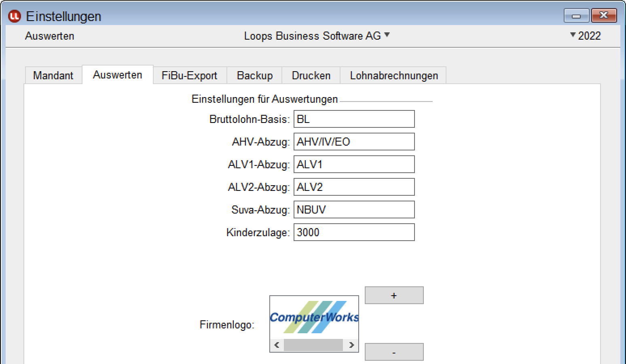This screenshot has height=364, width=626.
Task: Click the Auswerten menu item in the header
Action: pos(49,36)
